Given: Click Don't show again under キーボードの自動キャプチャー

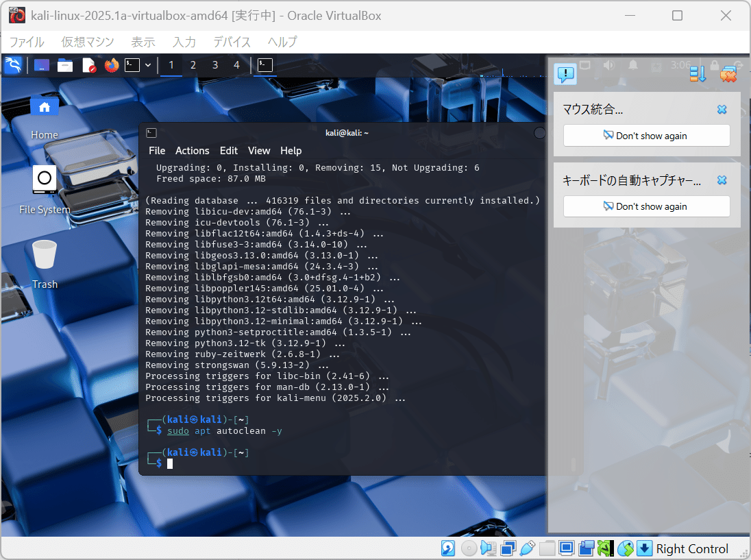Looking at the screenshot, I should 647,206.
